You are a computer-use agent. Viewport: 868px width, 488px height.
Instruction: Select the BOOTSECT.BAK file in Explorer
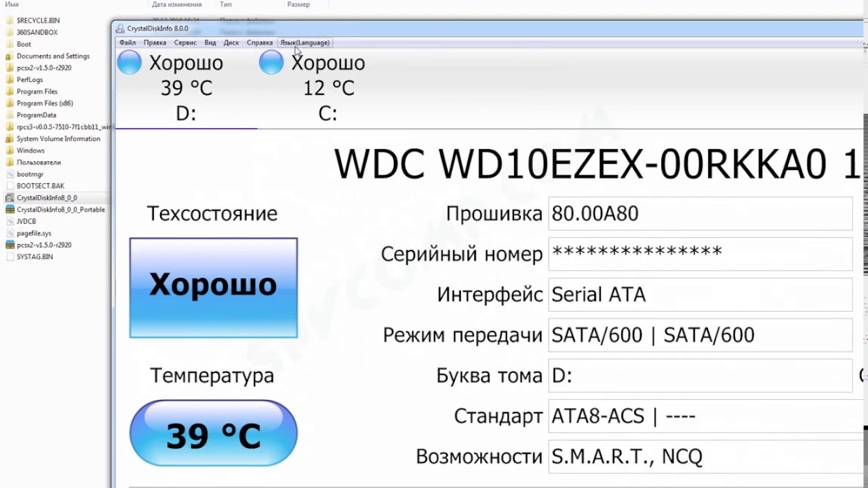(x=41, y=186)
